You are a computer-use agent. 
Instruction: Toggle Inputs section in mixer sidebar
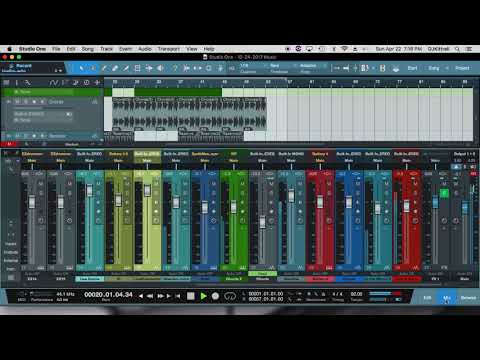pyautogui.click(x=11, y=244)
